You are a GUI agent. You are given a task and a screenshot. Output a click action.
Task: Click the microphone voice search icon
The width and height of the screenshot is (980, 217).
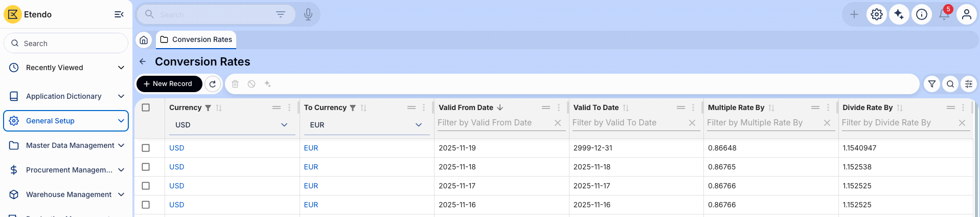(x=308, y=14)
